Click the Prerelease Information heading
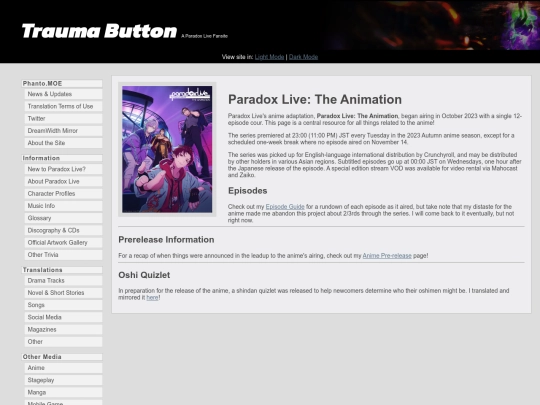 click(166, 240)
